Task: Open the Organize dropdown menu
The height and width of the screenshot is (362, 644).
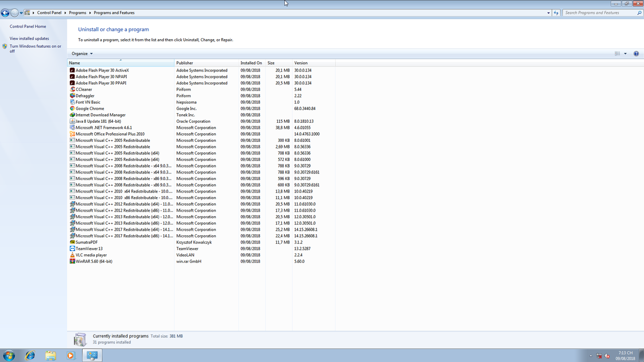Action: point(82,54)
